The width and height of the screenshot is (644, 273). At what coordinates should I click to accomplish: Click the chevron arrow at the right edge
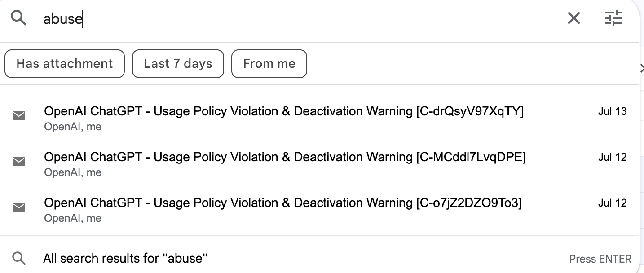642,67
